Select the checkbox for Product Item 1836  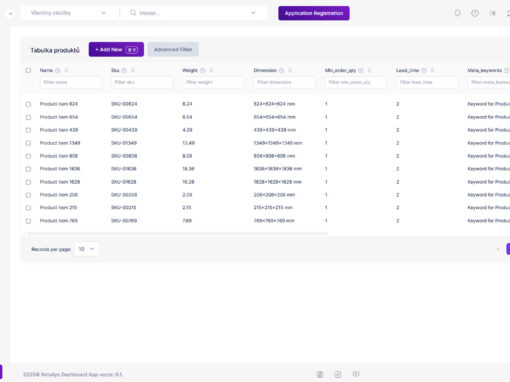(28, 169)
